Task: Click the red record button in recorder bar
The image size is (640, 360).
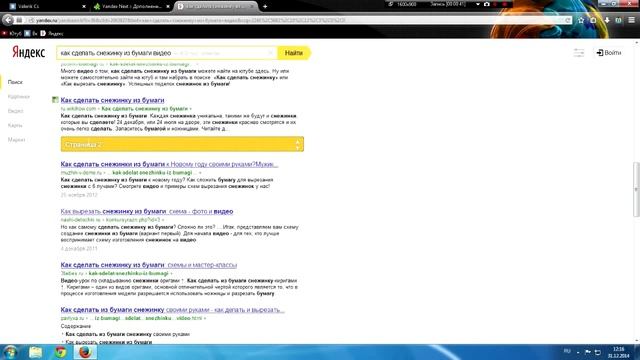Action: coord(504,4)
